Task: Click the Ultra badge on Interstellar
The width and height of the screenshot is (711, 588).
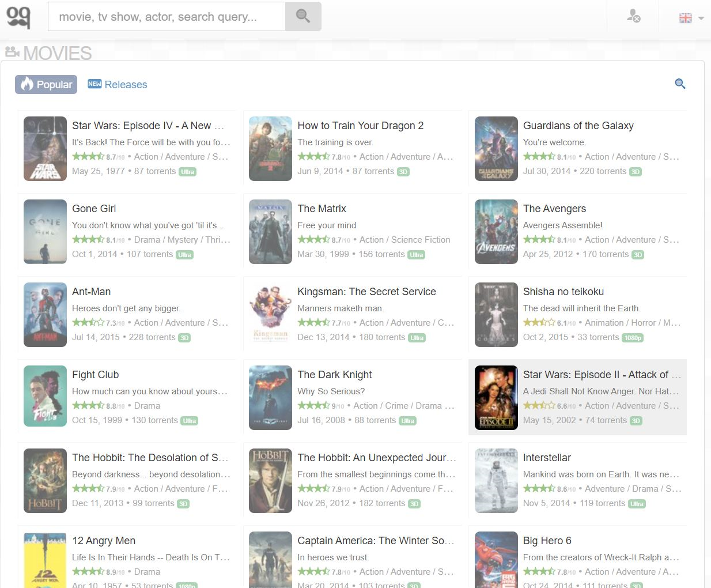Action: pyautogui.click(x=637, y=504)
